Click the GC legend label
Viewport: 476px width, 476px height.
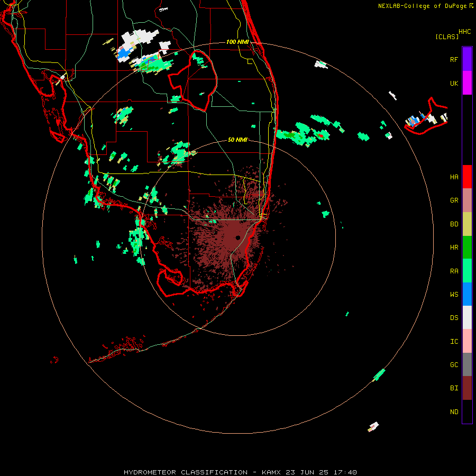[x=454, y=364]
